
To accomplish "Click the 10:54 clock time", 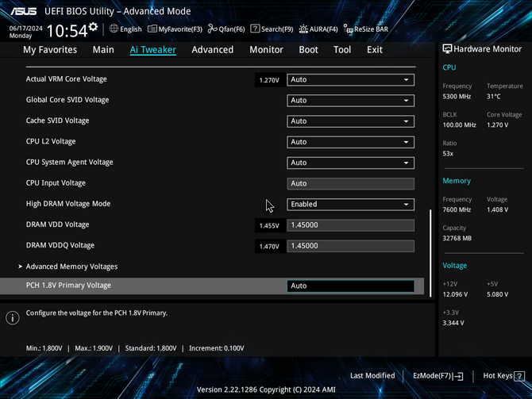I will pos(67,31).
